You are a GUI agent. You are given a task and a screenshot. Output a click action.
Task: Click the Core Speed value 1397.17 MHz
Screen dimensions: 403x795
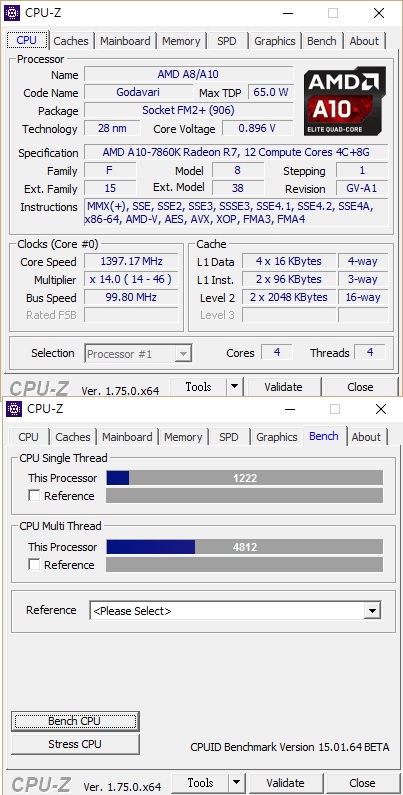click(x=131, y=261)
